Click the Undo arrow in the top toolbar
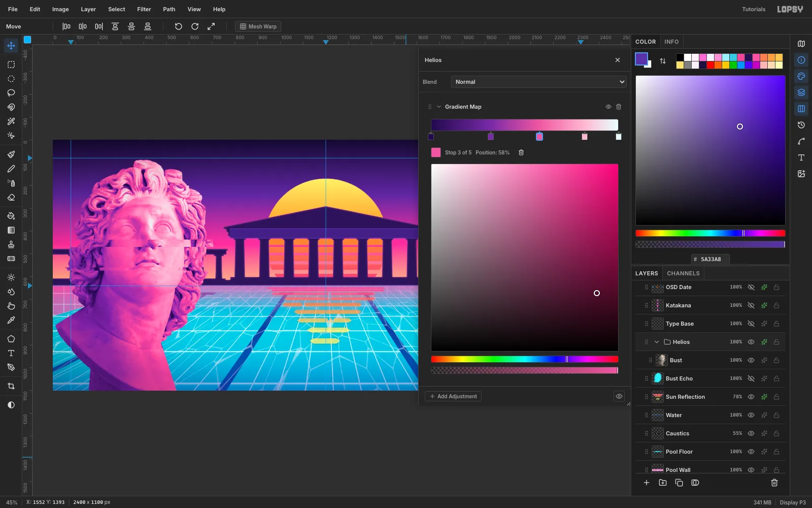 178,26
